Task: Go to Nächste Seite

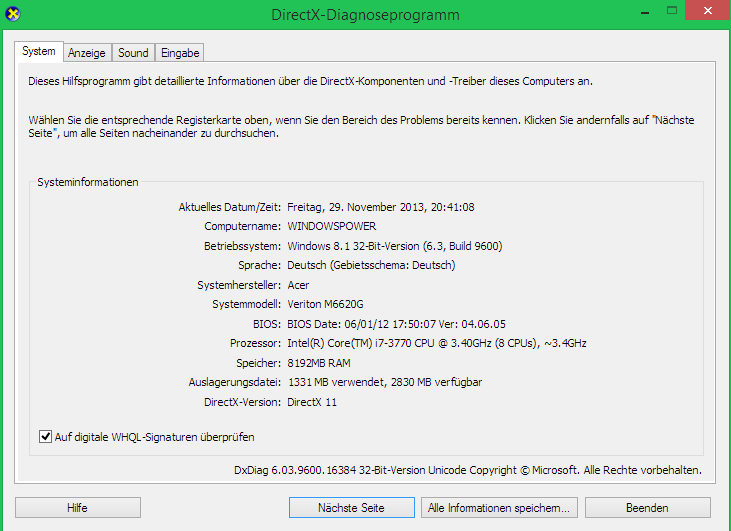Action: pos(352,508)
